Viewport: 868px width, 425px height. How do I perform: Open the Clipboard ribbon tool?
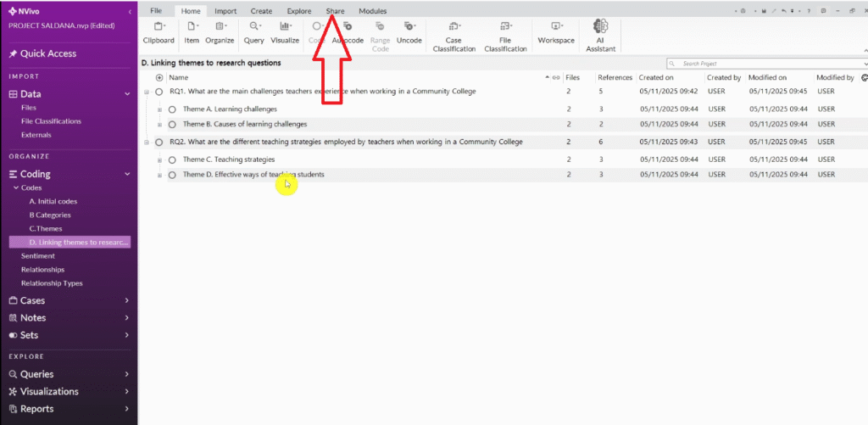coord(159,32)
